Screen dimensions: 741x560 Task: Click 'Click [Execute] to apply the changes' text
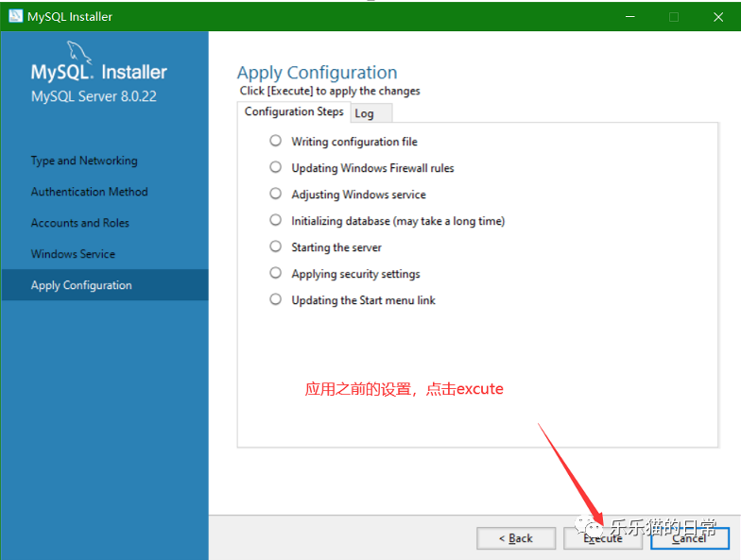(330, 91)
